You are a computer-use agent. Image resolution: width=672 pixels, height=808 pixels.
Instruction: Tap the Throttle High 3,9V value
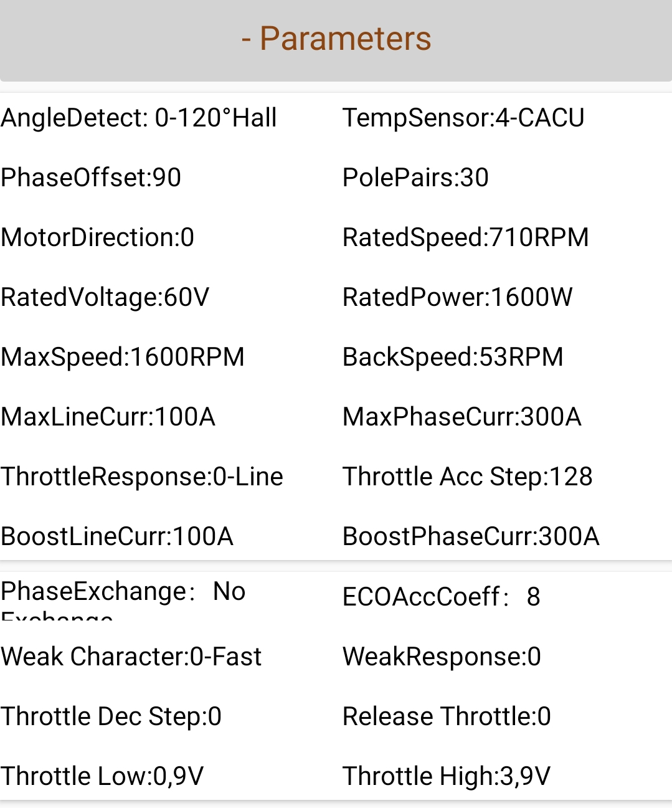pyautogui.click(x=447, y=776)
